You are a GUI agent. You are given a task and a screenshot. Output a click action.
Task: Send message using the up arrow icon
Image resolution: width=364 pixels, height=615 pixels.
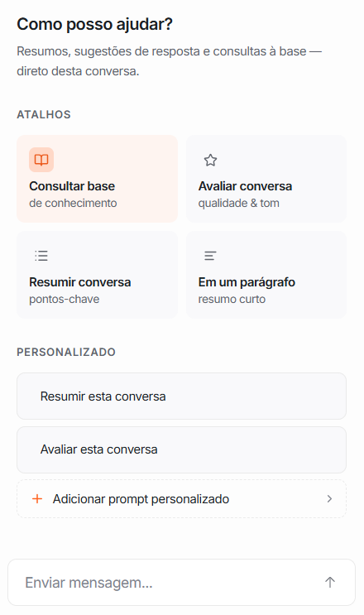point(330,583)
